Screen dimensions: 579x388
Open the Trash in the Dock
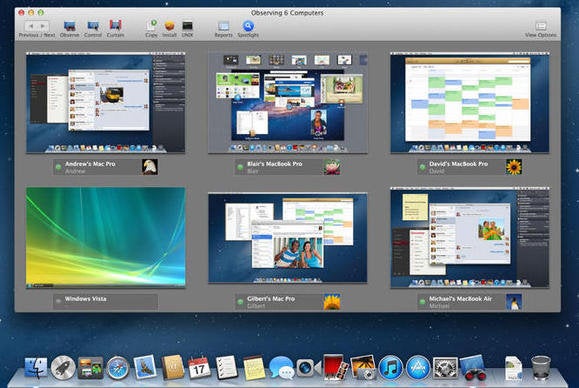pyautogui.click(x=541, y=368)
